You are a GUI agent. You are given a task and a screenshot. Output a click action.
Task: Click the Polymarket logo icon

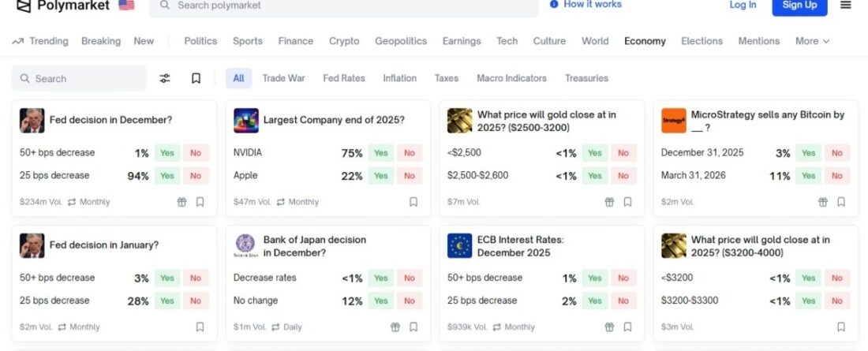(23, 6)
